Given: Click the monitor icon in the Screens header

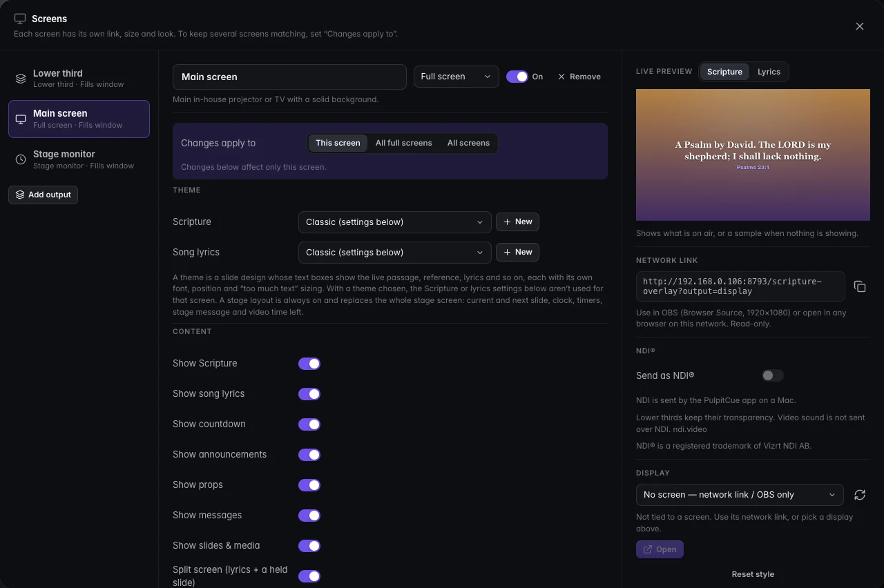Looking at the screenshot, I should click(x=20, y=19).
